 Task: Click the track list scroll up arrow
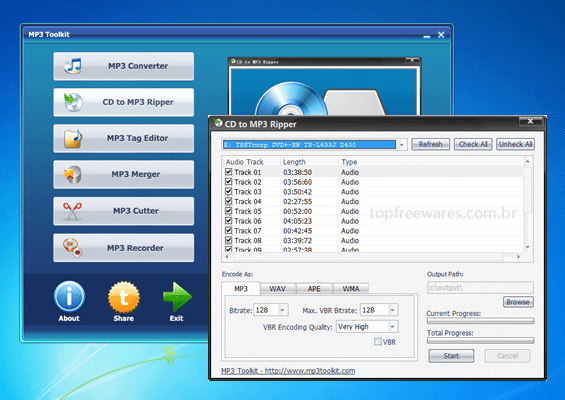point(528,161)
